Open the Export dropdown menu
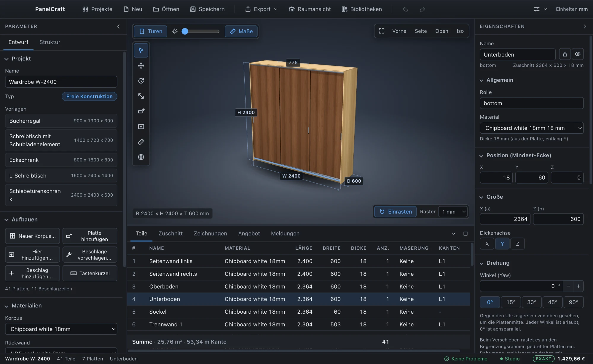 pyautogui.click(x=261, y=9)
